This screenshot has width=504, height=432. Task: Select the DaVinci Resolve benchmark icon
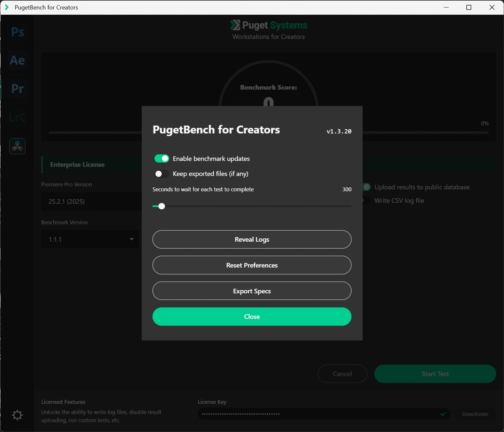tap(17, 146)
